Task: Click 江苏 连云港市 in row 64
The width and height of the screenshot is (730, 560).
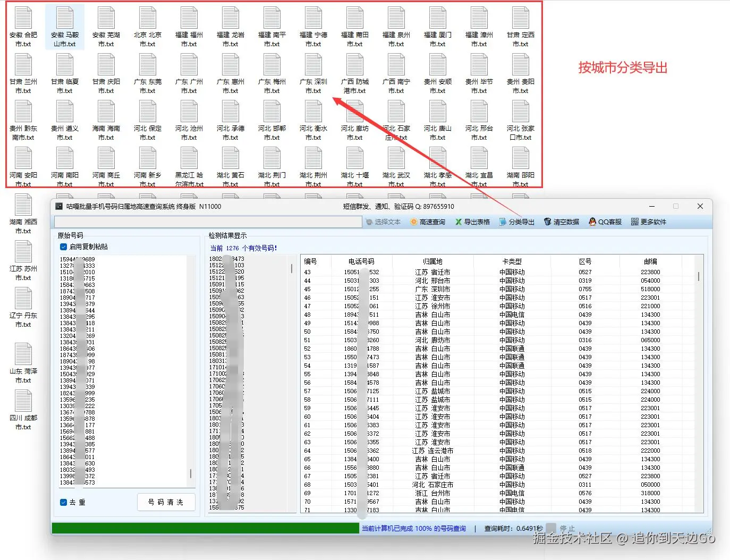Action: click(432, 451)
